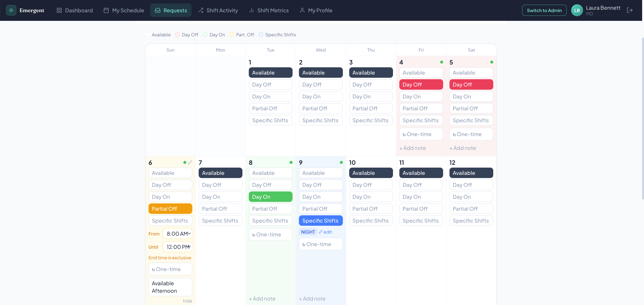Toggle One-time recurrence on day 8
This screenshot has height=305, width=644.
[271, 235]
